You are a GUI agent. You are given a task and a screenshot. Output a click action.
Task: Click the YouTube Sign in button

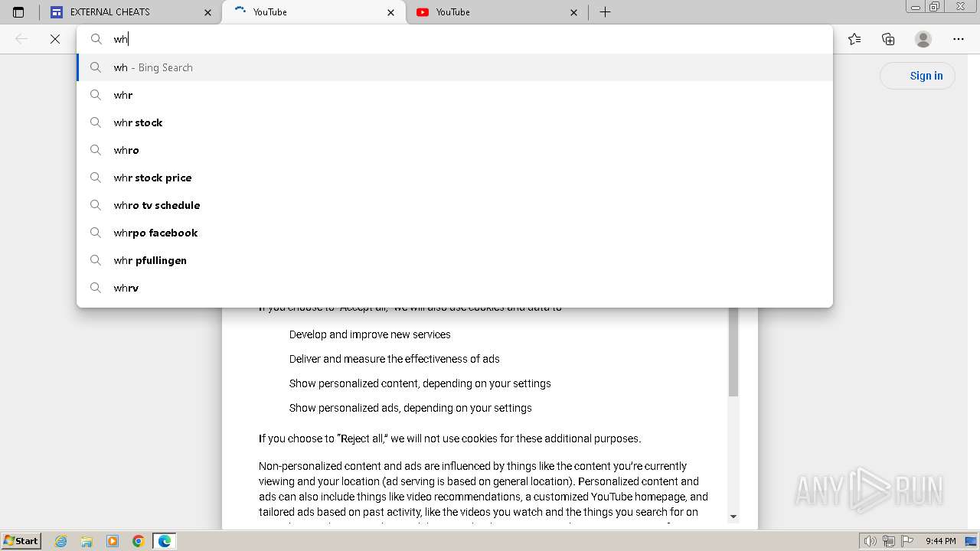pyautogui.click(x=917, y=76)
